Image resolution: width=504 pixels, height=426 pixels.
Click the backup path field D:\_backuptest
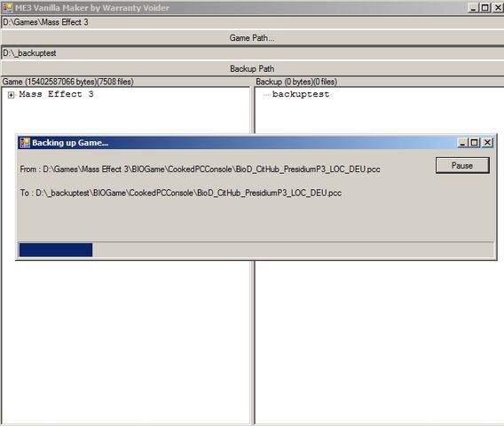[x=252, y=53]
